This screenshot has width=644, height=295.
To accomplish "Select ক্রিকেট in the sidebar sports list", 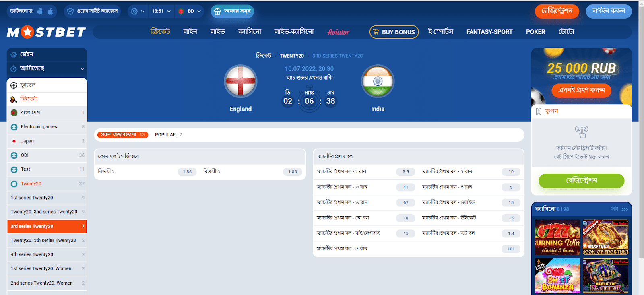I will (47, 99).
